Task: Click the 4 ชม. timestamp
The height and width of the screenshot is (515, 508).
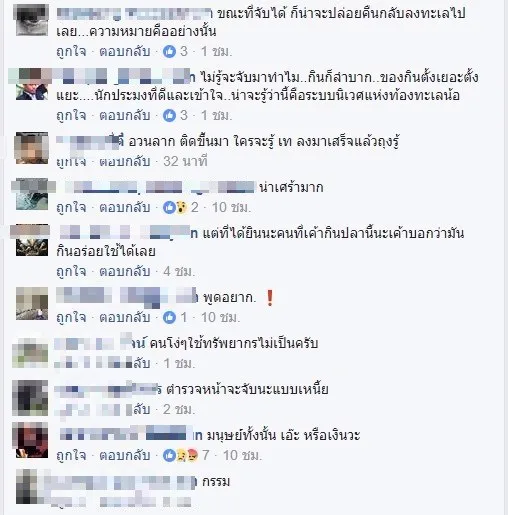Action: click(x=179, y=272)
